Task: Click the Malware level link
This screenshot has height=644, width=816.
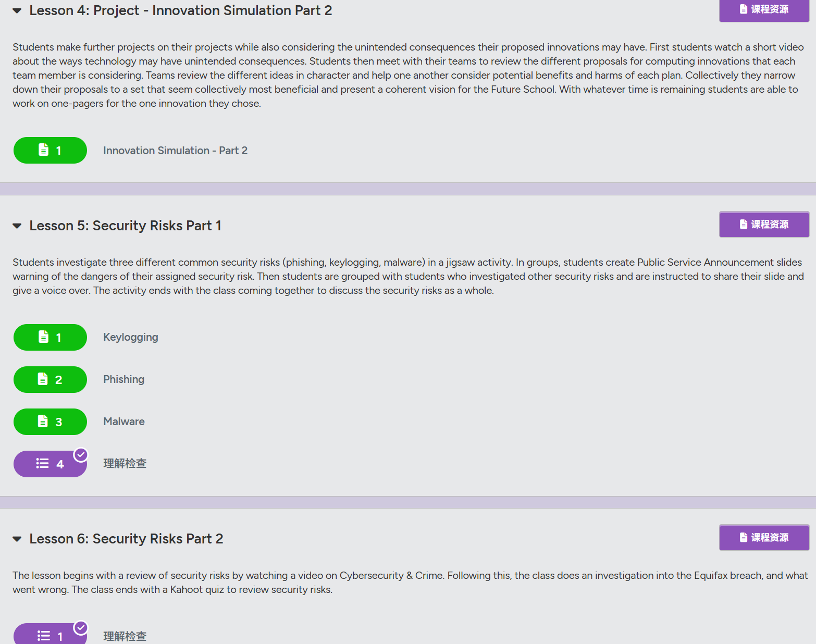Action: point(124,422)
